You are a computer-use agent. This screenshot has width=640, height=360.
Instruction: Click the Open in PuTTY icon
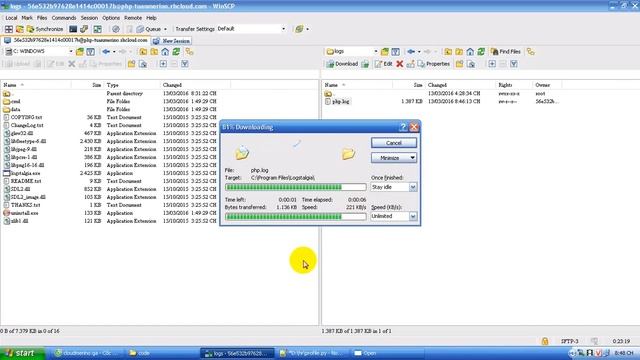[x=84, y=29]
